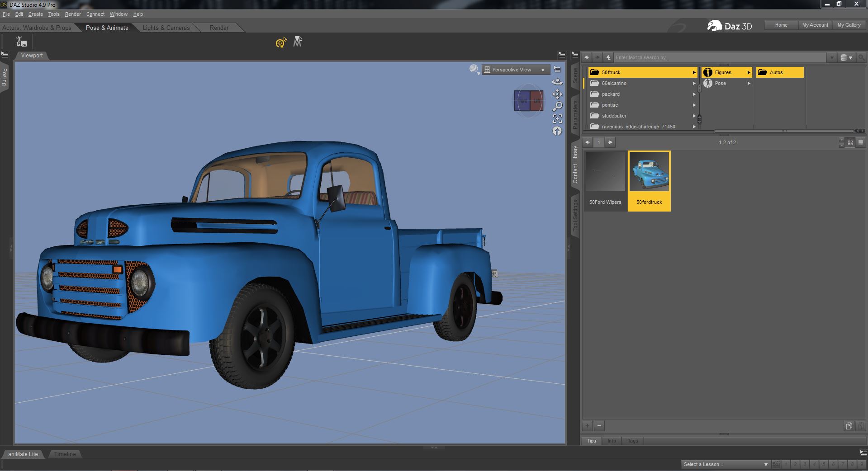This screenshot has height=471, width=868.
Task: Switch to the Render activity tab
Action: click(x=219, y=28)
